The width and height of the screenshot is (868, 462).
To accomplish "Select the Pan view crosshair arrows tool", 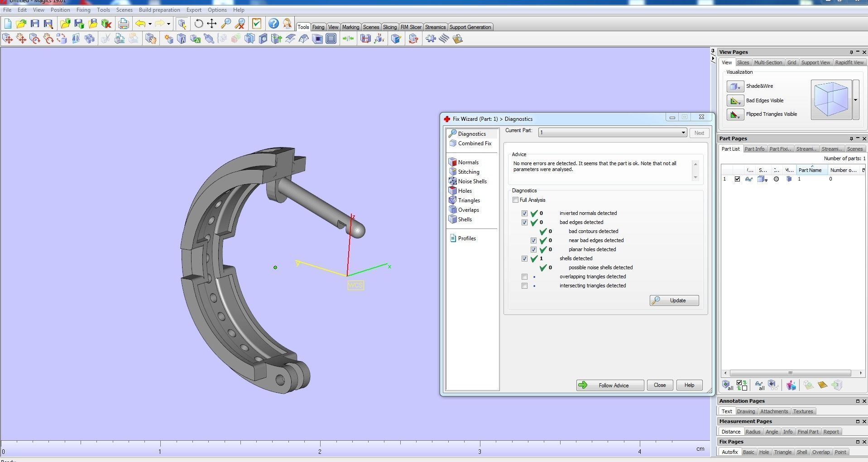I will click(x=212, y=24).
